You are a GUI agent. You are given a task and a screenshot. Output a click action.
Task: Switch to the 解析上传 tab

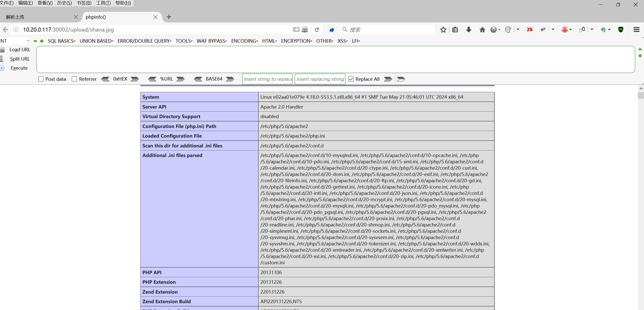38,17
